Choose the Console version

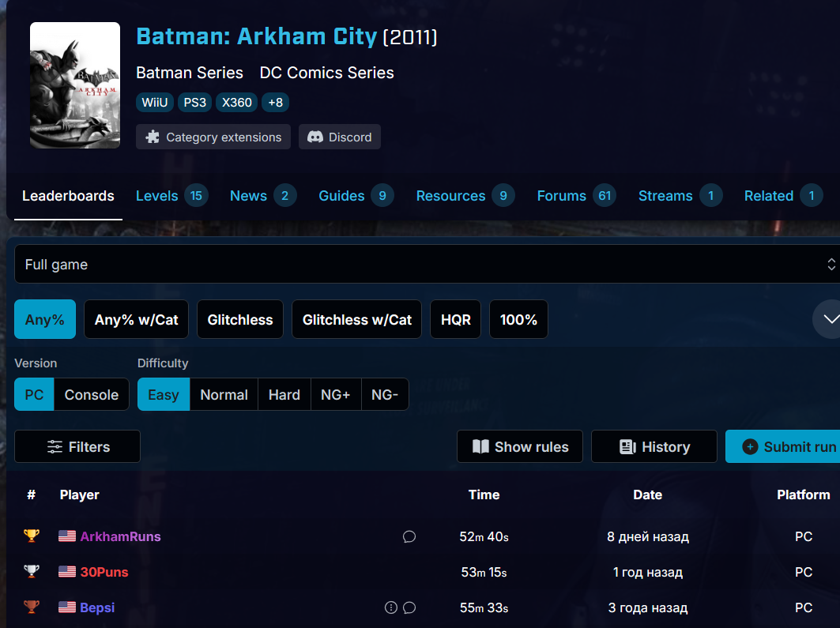(92, 395)
